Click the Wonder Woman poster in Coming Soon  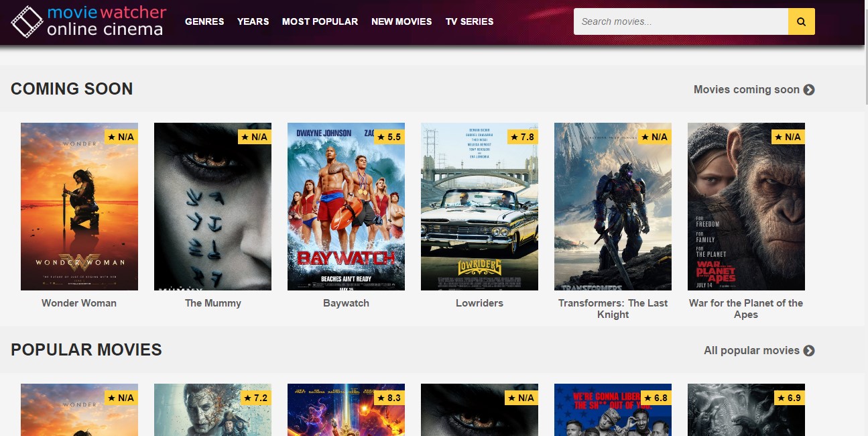pos(79,207)
